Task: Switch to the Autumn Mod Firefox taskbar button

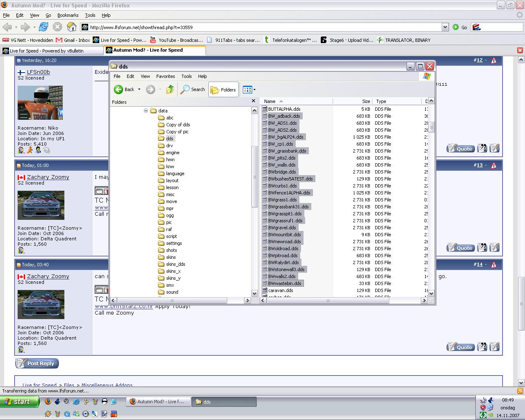Action: [x=158, y=402]
